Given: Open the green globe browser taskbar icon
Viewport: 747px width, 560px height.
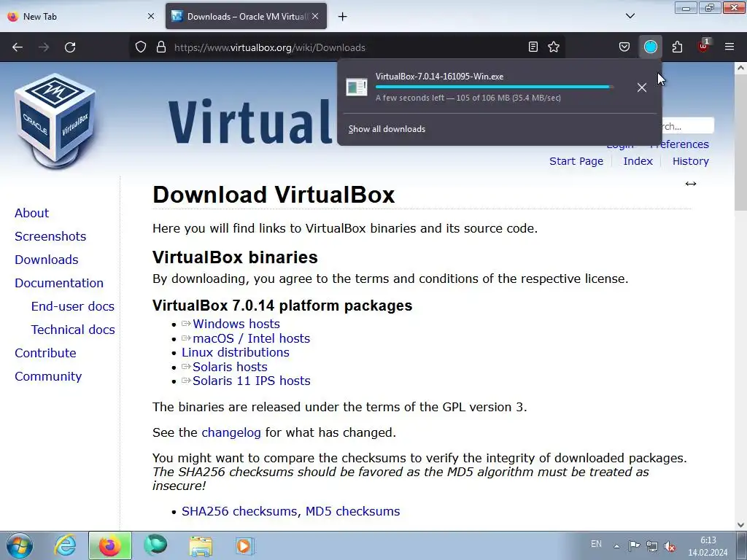Looking at the screenshot, I should pos(155,545).
